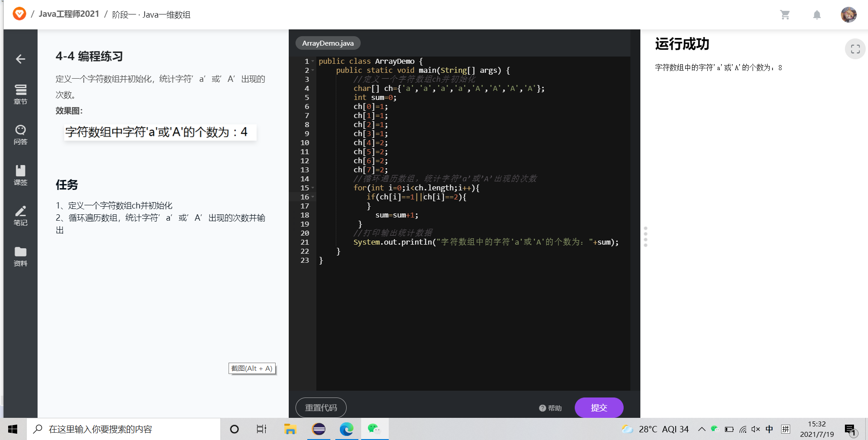Reset code with 重置代码 button
Image resolution: width=868 pixels, height=440 pixels.
click(x=321, y=408)
